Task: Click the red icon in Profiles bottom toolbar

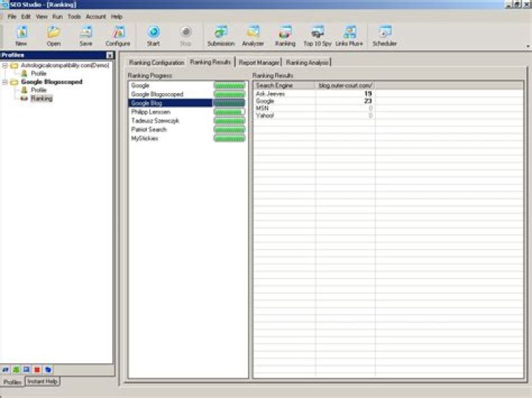Action: coord(37,369)
